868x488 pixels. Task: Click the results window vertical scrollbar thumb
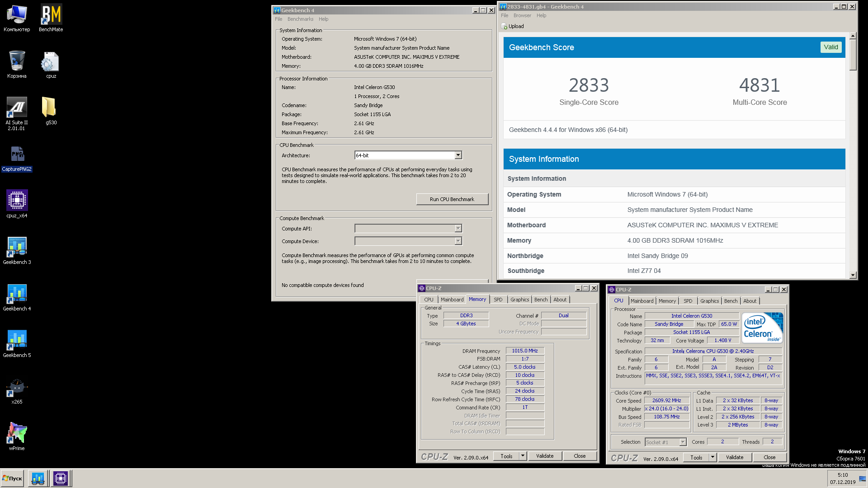click(x=853, y=55)
